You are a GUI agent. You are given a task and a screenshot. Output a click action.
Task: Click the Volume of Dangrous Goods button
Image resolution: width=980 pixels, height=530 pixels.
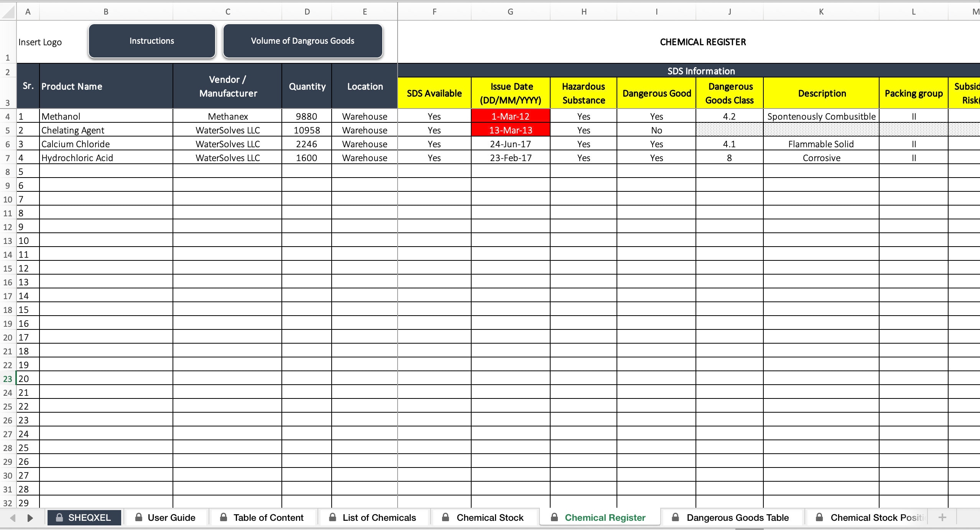(x=303, y=40)
